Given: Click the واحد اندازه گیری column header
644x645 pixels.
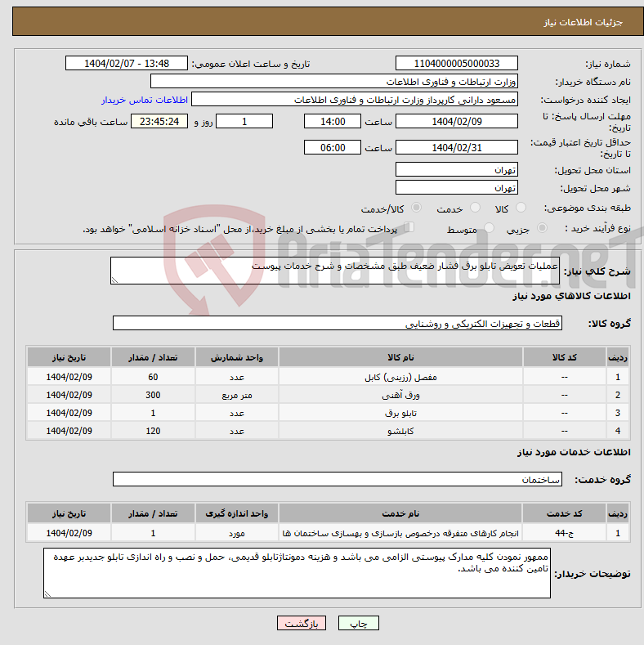Looking at the screenshot, I should pyautogui.click(x=237, y=513).
